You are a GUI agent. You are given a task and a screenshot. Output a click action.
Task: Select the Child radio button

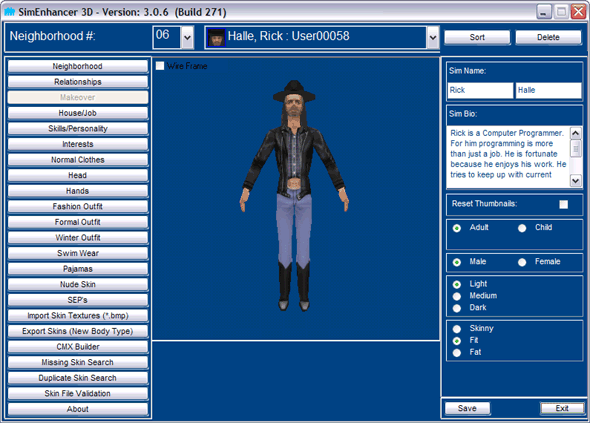pos(522,228)
